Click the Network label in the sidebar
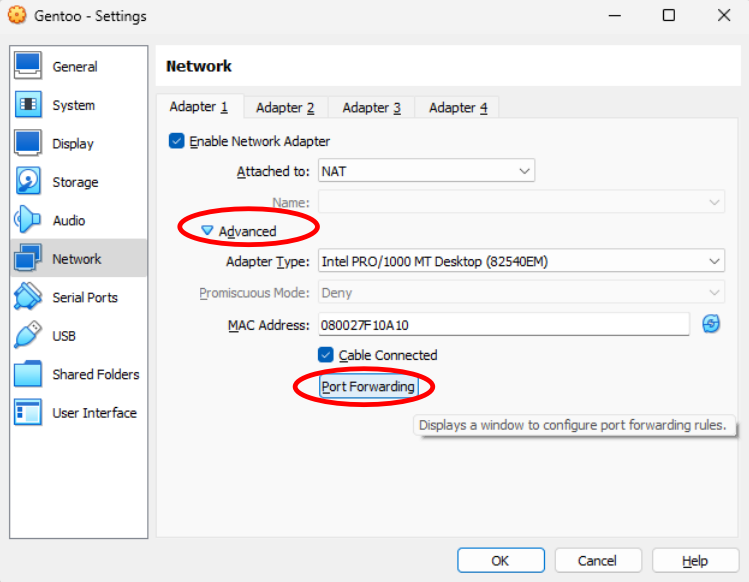 tap(76, 259)
